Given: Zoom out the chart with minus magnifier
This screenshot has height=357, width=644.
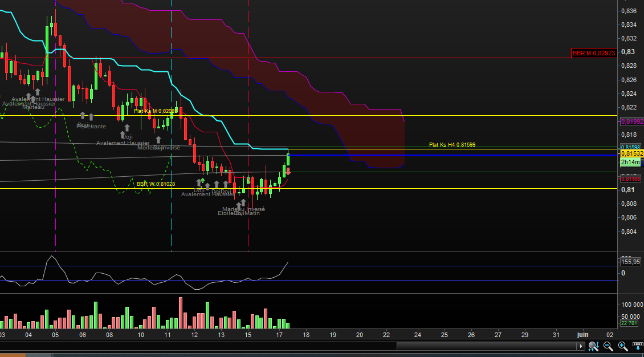Looking at the screenshot, I should point(608,346).
